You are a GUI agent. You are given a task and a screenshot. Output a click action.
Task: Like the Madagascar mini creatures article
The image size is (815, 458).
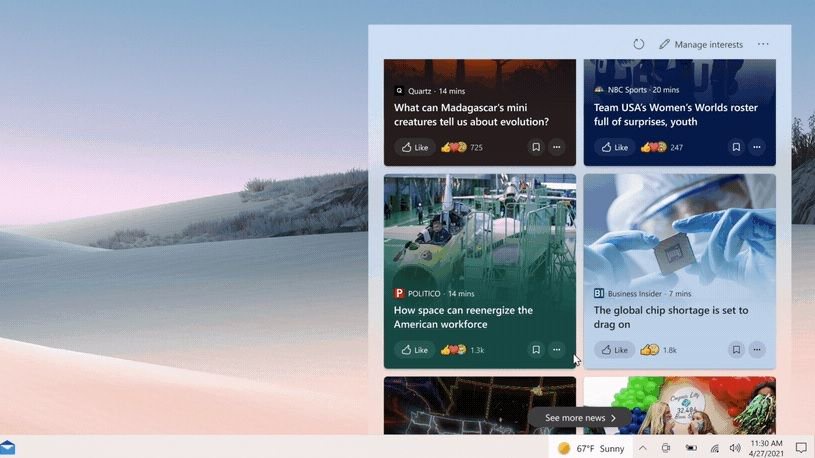pyautogui.click(x=414, y=147)
